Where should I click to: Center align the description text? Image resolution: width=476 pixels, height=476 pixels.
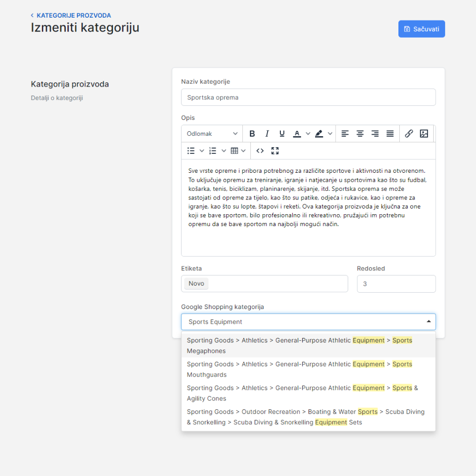point(360,134)
